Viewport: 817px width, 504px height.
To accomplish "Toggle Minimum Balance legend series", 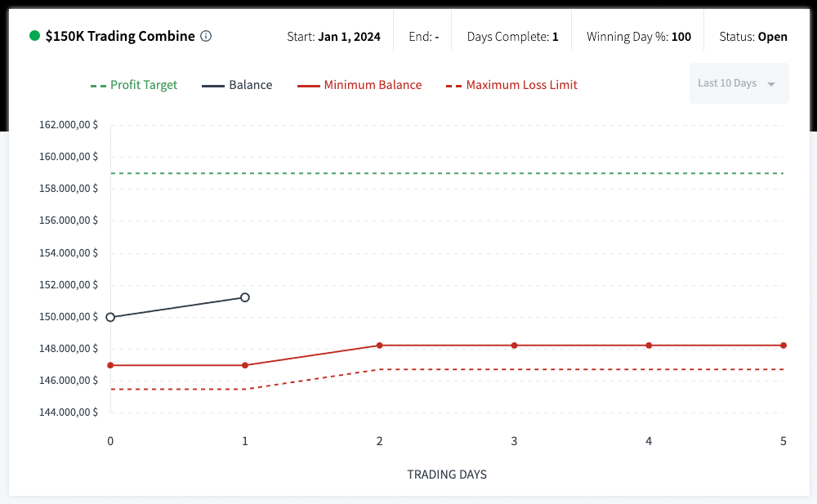I will 359,85.
